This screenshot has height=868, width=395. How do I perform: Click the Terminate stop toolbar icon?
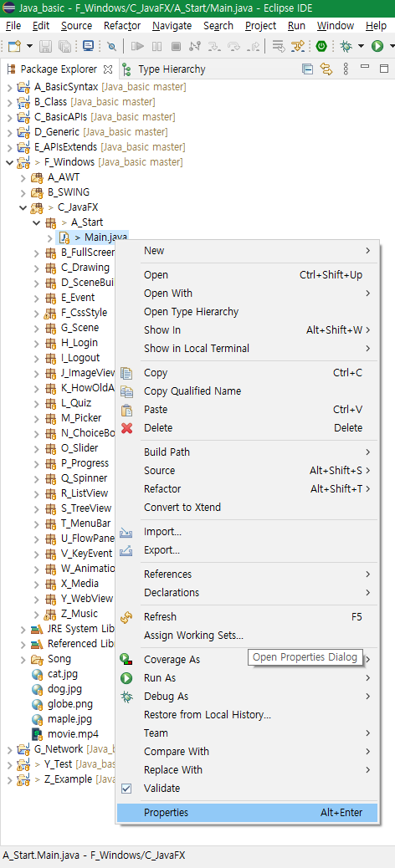[177, 47]
